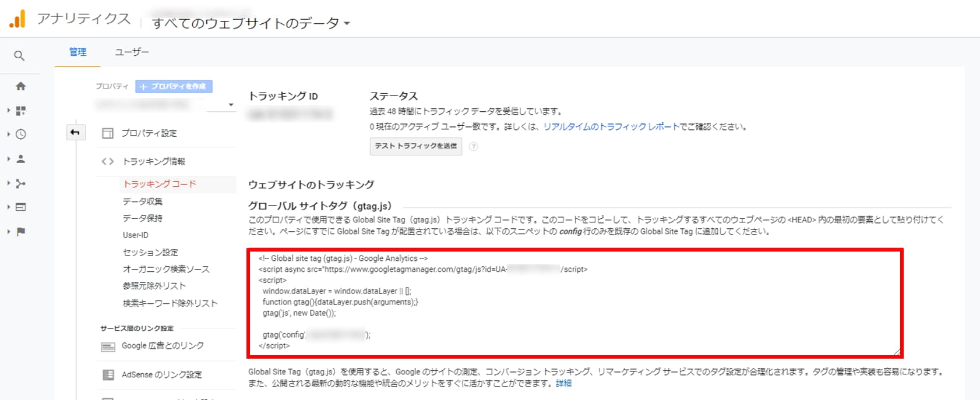Click the help question mark beside テスト トラフィックを送信

(x=474, y=147)
